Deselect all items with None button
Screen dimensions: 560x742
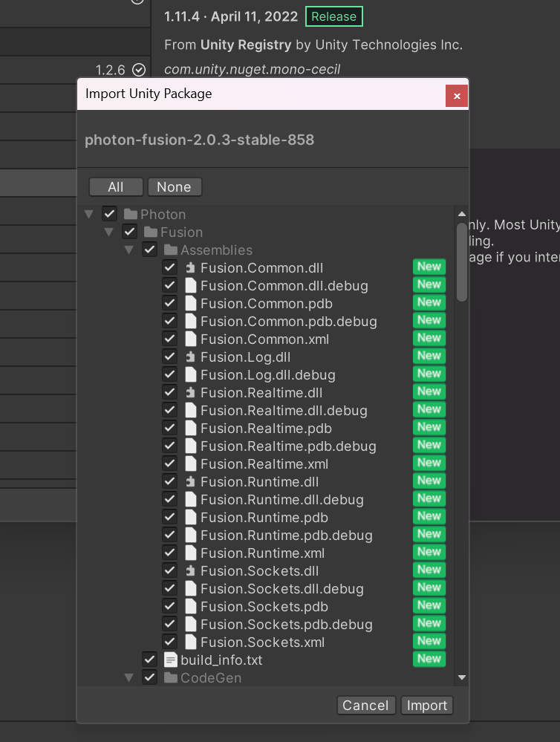point(175,187)
